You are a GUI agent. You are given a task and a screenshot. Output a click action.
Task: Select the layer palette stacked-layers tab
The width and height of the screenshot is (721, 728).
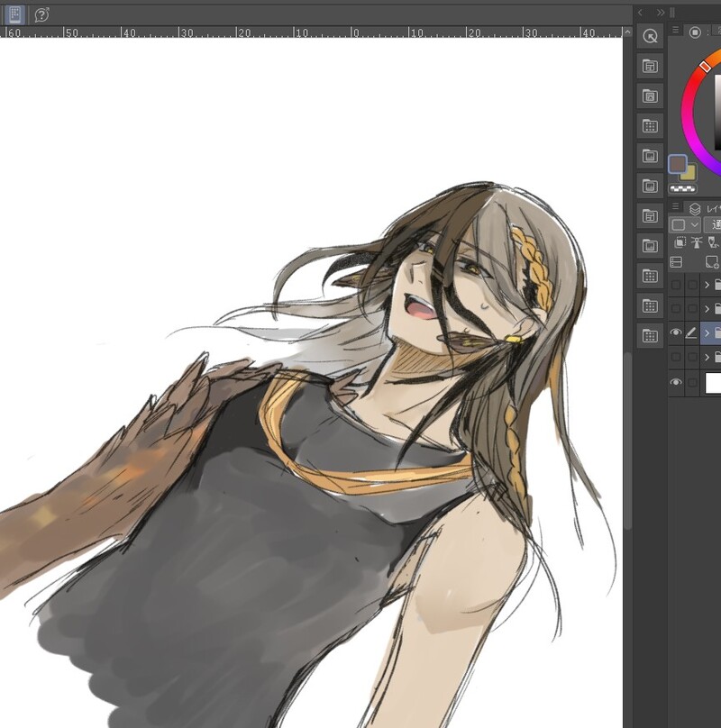click(695, 209)
